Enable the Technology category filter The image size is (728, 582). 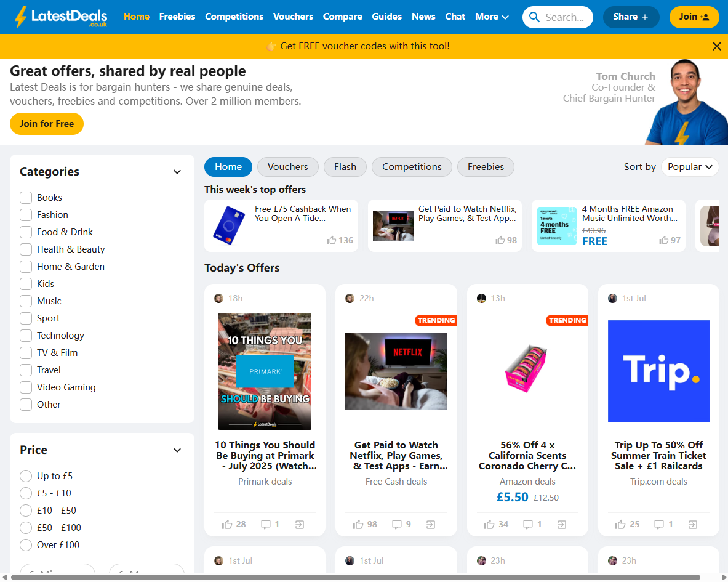click(x=26, y=336)
